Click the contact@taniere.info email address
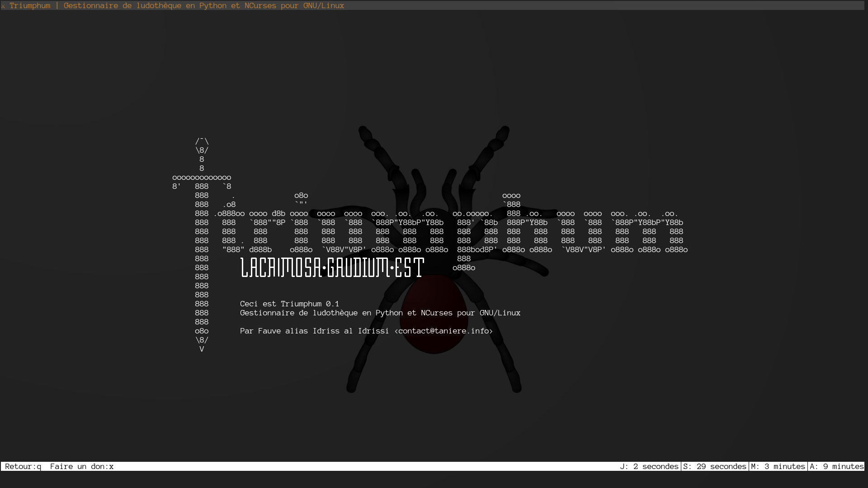868x488 pixels. click(x=443, y=331)
